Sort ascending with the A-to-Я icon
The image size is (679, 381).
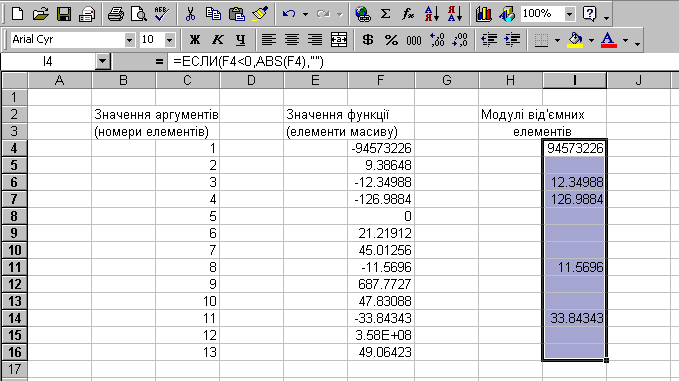point(432,14)
